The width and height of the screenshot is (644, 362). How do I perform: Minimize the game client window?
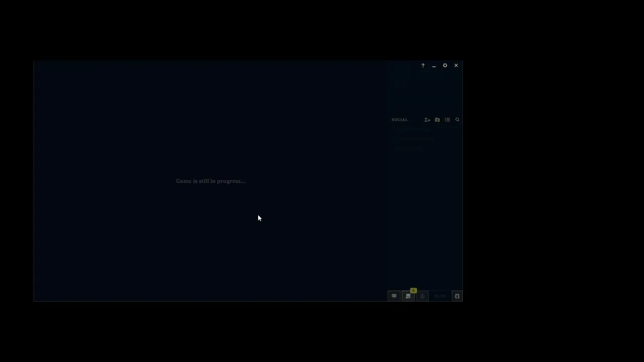point(434,66)
